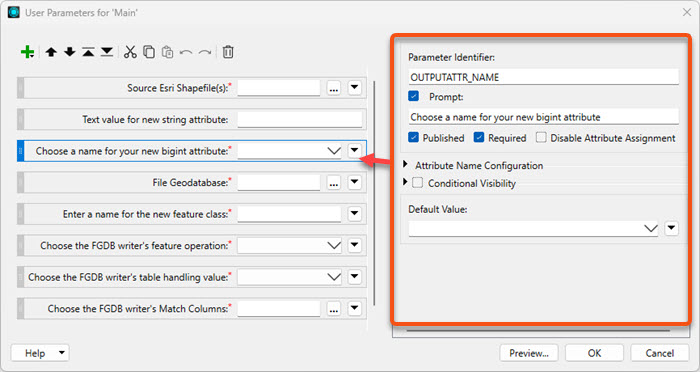Select 'Choose the FGDB writer's Match Columns:' label
Image resolution: width=700 pixels, height=372 pixels.
[139, 309]
